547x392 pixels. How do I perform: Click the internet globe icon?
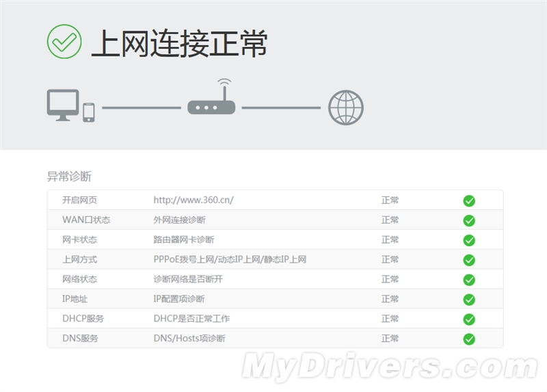(346, 107)
